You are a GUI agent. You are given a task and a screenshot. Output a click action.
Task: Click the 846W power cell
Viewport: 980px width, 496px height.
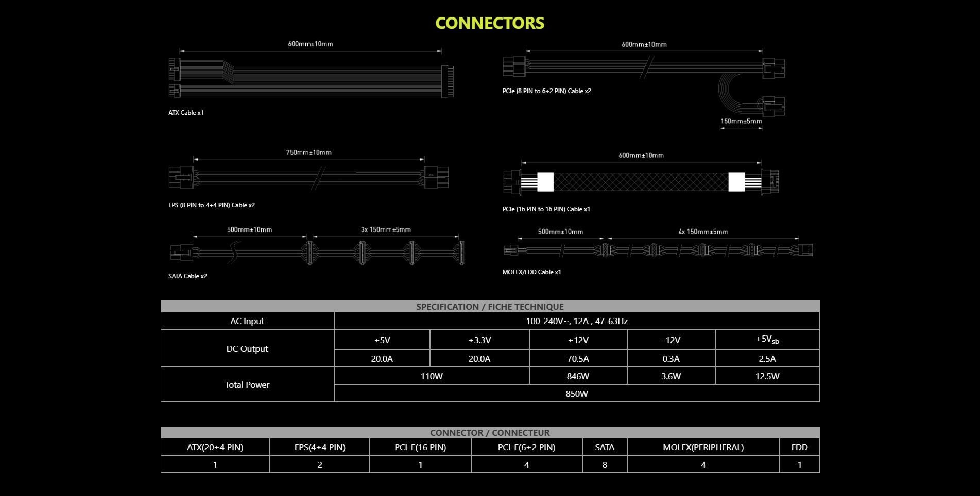pyautogui.click(x=578, y=376)
